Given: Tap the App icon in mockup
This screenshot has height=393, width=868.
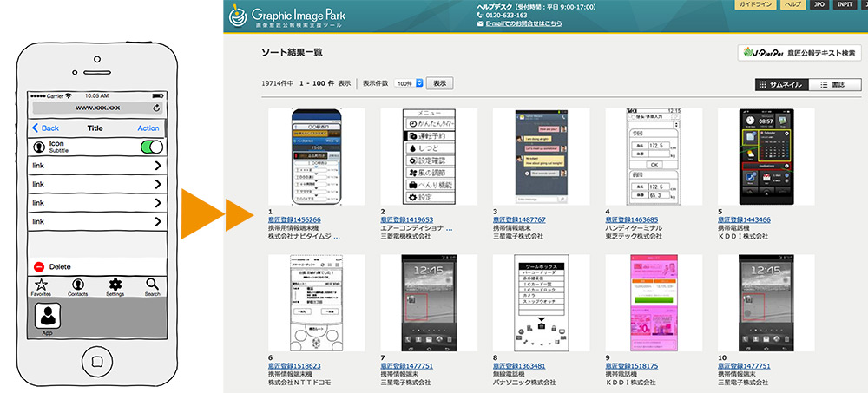Looking at the screenshot, I should (x=48, y=317).
